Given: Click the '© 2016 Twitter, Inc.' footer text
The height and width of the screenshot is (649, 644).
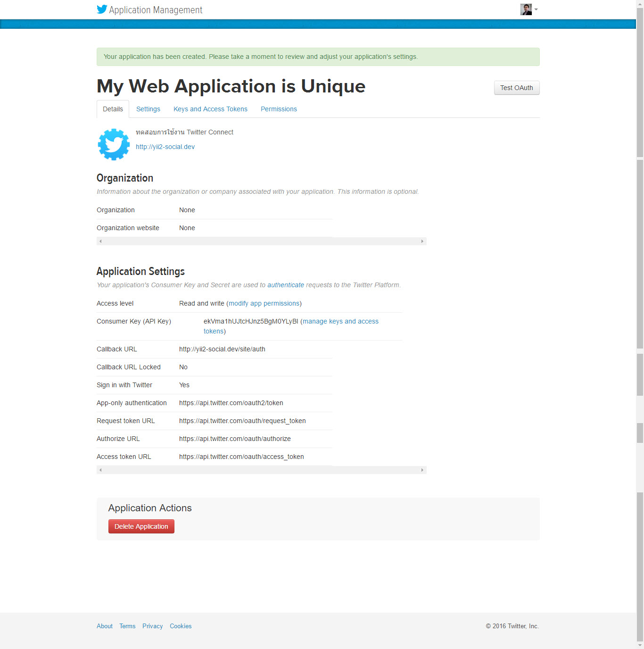Looking at the screenshot, I should coord(512,626).
